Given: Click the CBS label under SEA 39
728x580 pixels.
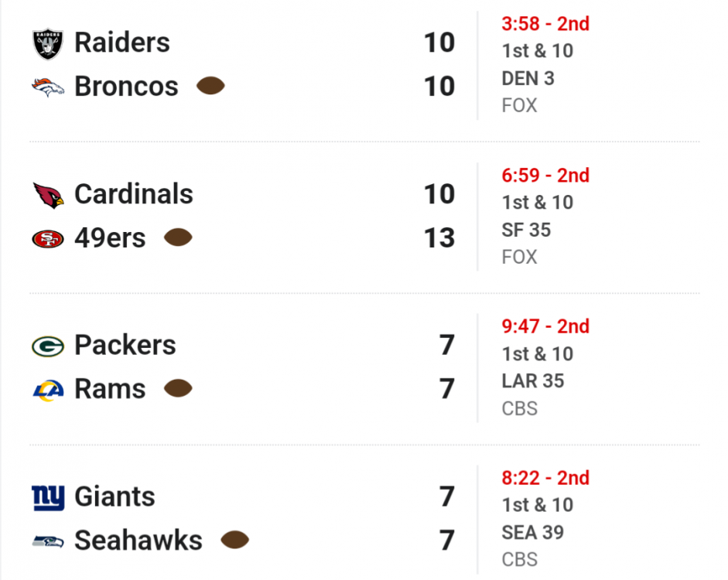Looking at the screenshot, I should 519,560.
